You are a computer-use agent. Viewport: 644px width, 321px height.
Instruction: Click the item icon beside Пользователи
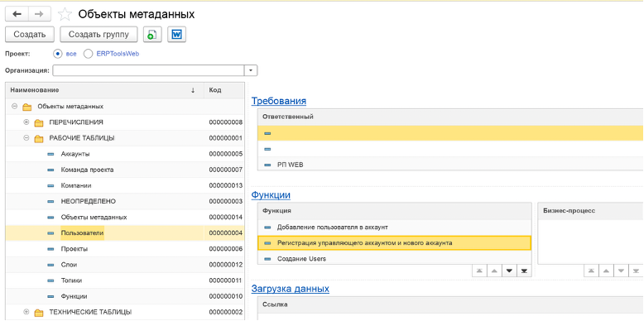[50, 233]
